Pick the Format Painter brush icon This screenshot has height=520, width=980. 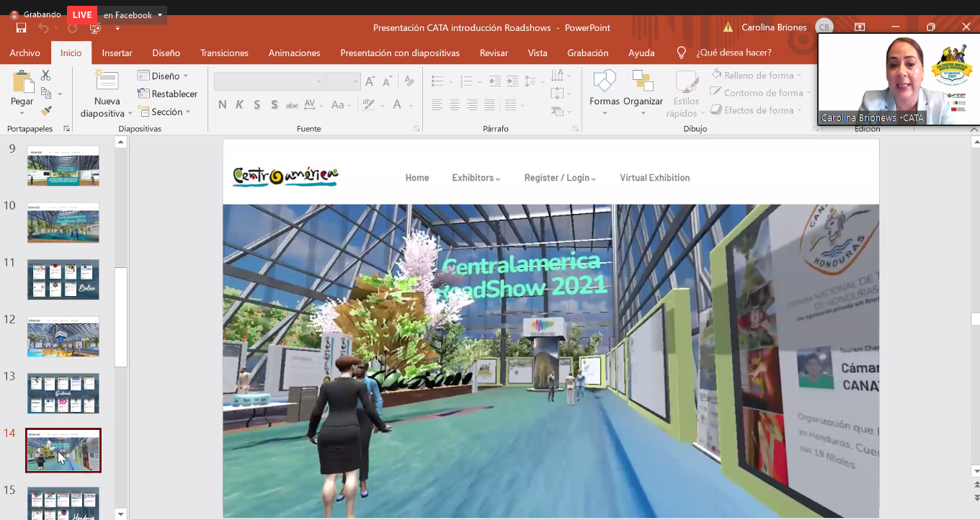(x=46, y=111)
